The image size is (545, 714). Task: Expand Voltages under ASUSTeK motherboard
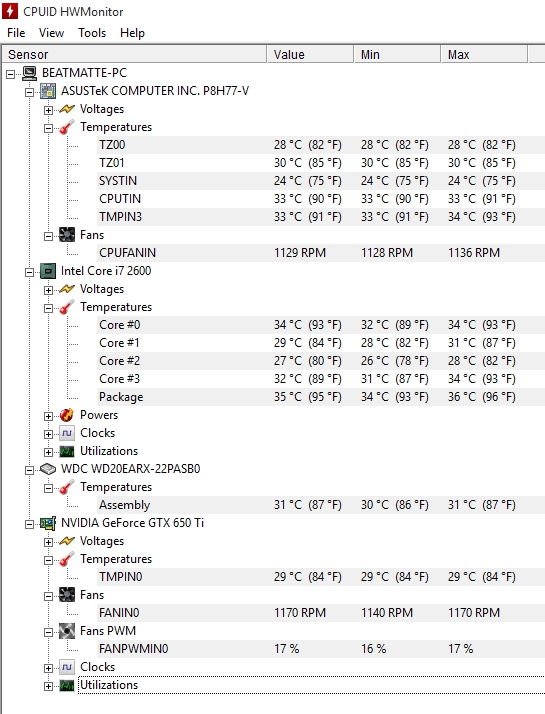[48, 110]
